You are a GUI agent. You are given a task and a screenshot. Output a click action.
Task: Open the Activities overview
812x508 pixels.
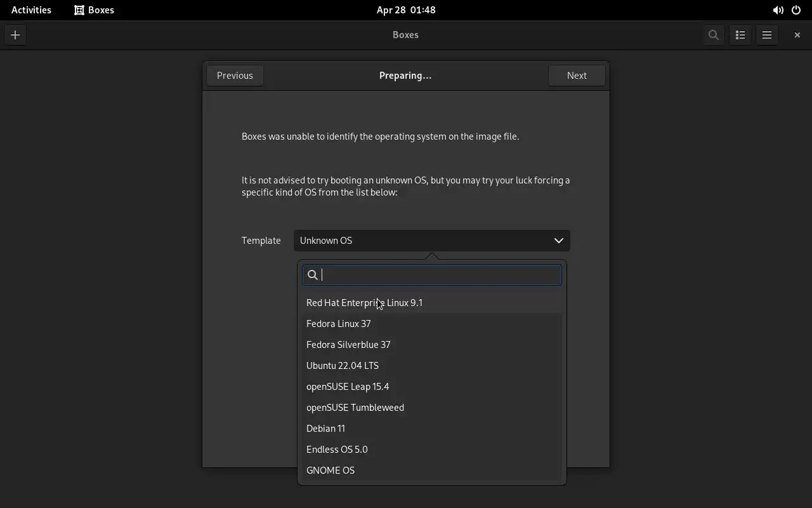(x=31, y=10)
